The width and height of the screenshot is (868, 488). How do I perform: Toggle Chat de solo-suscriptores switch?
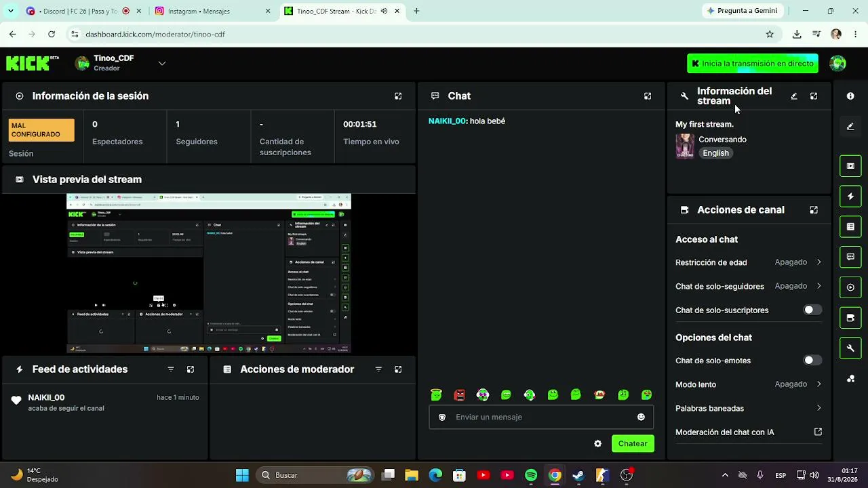click(x=812, y=310)
